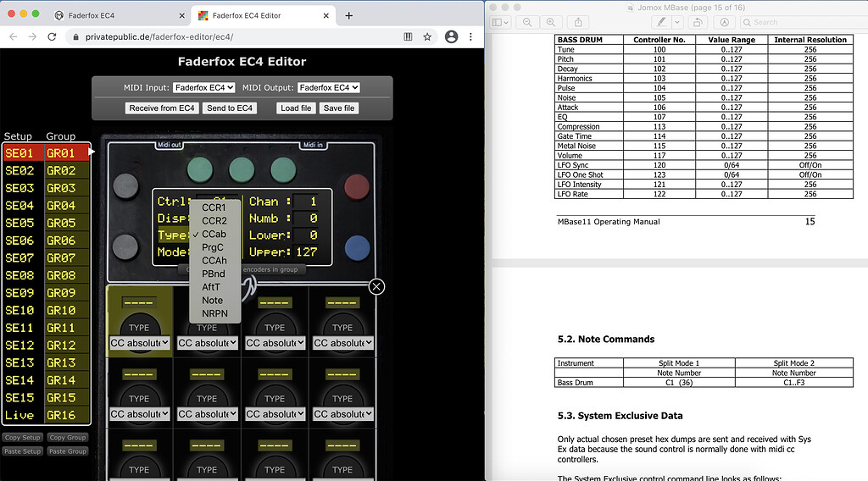Open Preview sidebar view menu

pyautogui.click(x=500, y=22)
